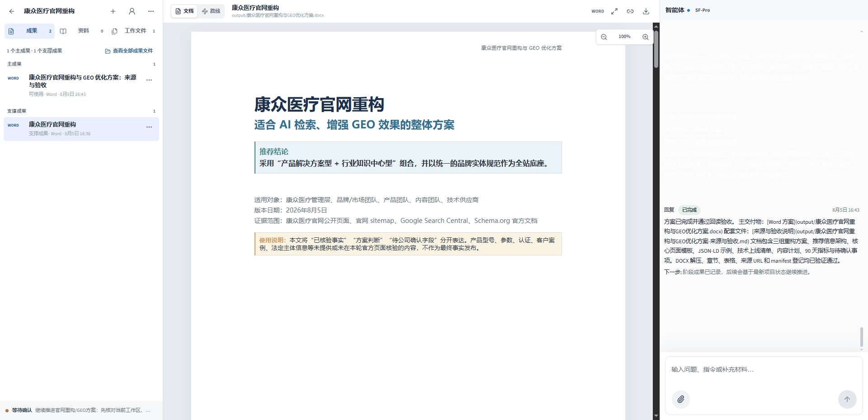The height and width of the screenshot is (420, 868).
Task: Select the 资料 tab
Action: (83, 31)
